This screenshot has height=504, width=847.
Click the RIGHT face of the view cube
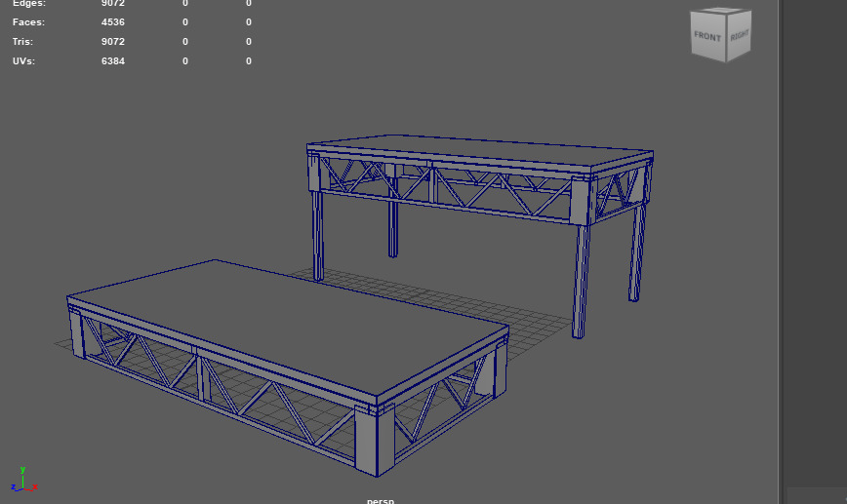click(739, 34)
